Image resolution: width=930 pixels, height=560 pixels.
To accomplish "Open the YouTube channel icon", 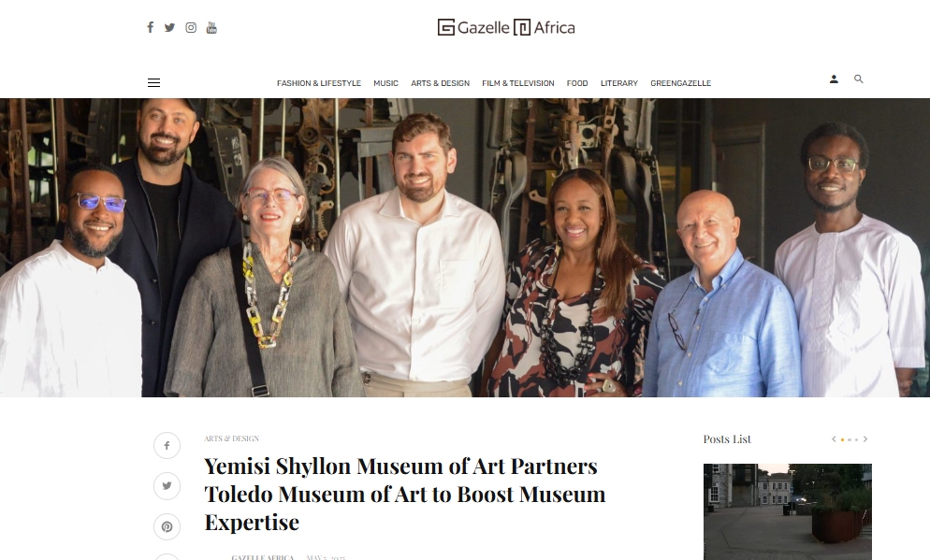I will [211, 27].
